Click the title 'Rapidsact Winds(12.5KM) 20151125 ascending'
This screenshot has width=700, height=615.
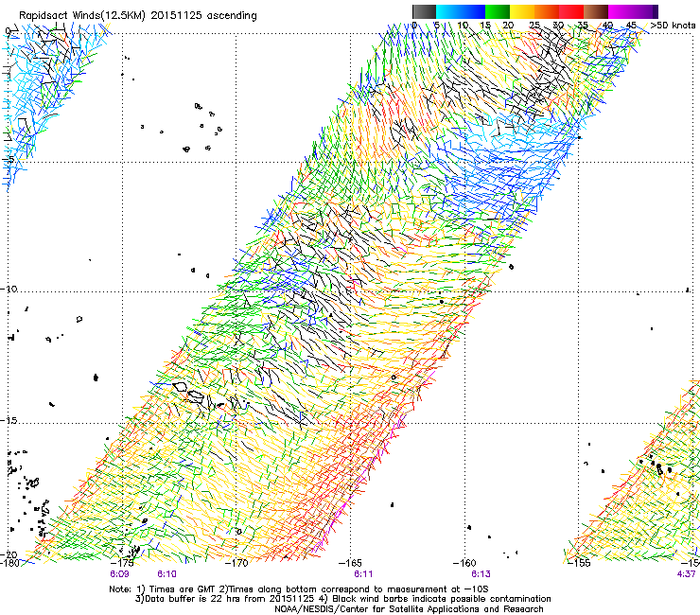coord(138,16)
